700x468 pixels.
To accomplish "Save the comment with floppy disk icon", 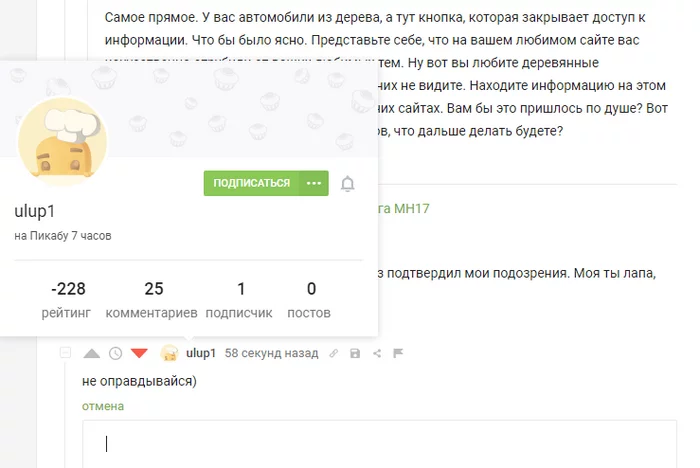I will (355, 354).
